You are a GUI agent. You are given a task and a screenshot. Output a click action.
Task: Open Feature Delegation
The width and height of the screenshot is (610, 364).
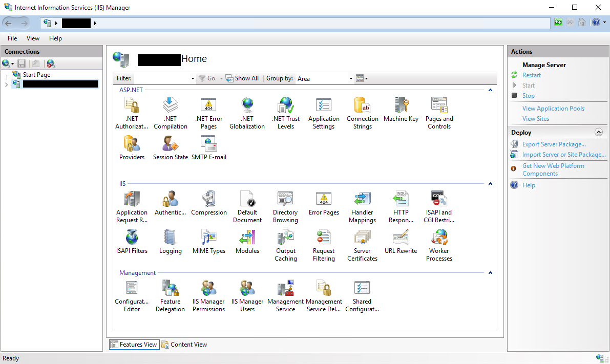click(x=171, y=296)
